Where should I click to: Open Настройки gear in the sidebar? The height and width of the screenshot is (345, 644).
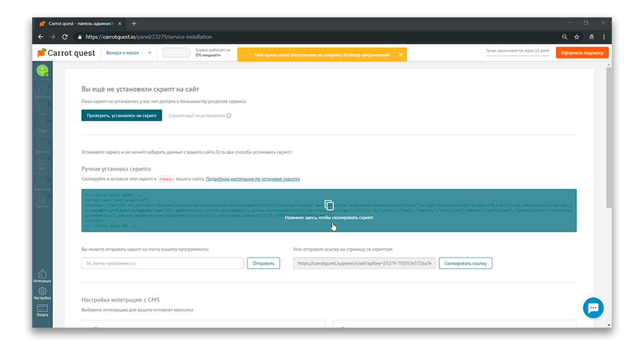[43, 294]
